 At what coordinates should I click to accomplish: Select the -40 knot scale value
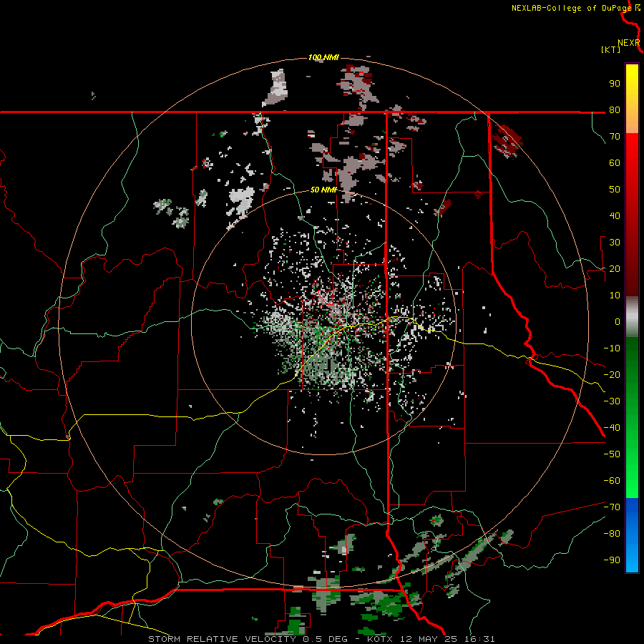(x=612, y=428)
